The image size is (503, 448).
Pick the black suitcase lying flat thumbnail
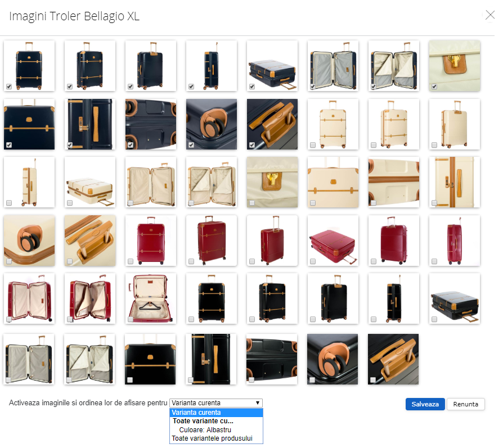(x=454, y=298)
